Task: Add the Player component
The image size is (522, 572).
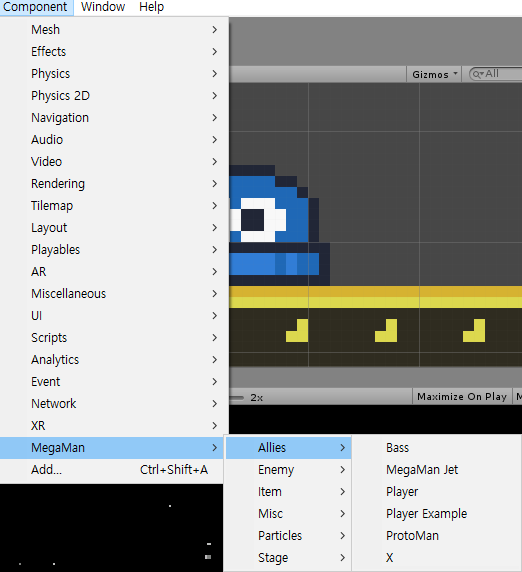Action: 437,492
